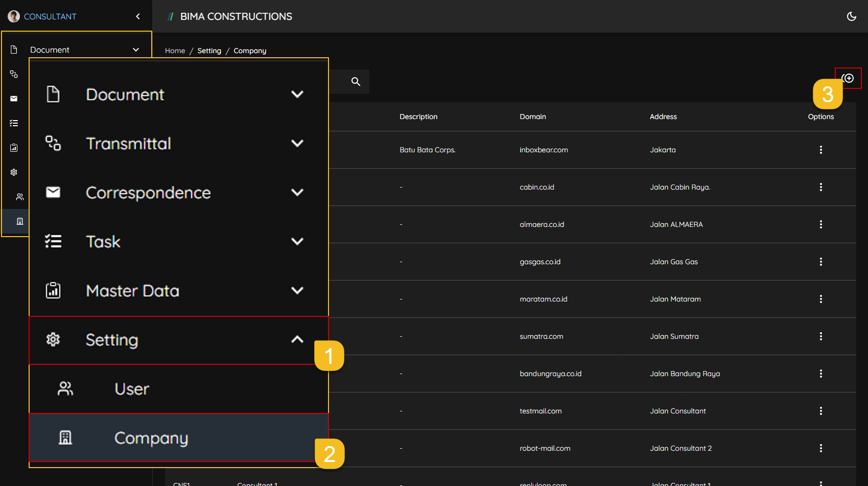Toggle dark mode with the moon icon
Viewport: 868px width, 486px height.
[851, 16]
